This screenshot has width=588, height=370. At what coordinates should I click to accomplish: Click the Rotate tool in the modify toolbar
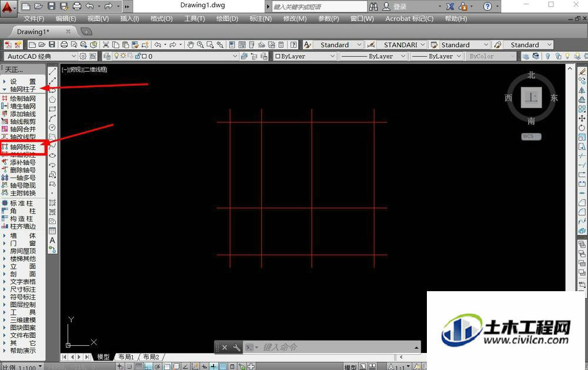coord(582,128)
